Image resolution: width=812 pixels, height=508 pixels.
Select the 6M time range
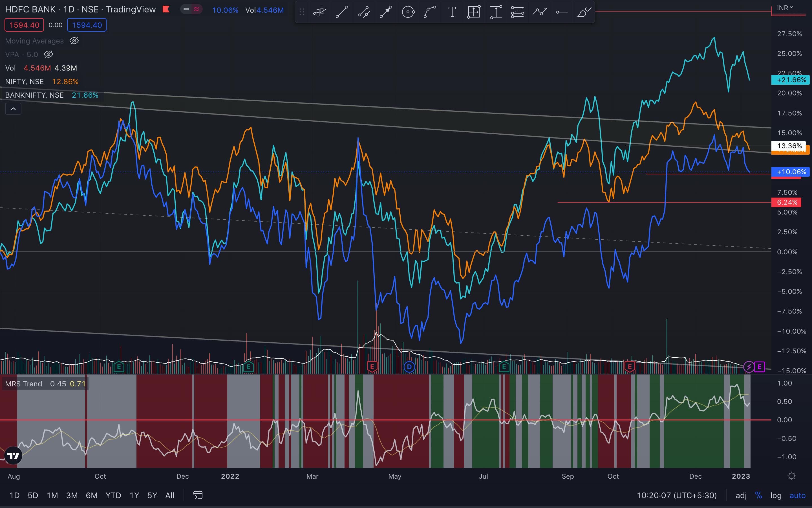coord(92,495)
